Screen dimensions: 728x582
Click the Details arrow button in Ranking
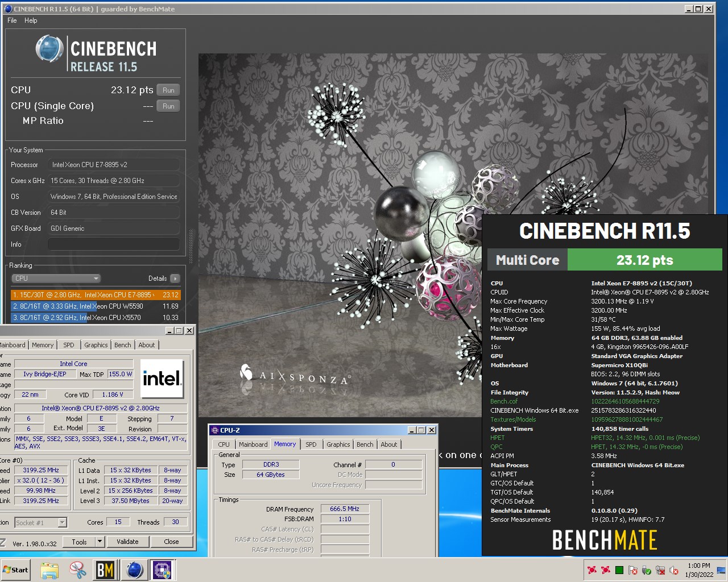(175, 278)
